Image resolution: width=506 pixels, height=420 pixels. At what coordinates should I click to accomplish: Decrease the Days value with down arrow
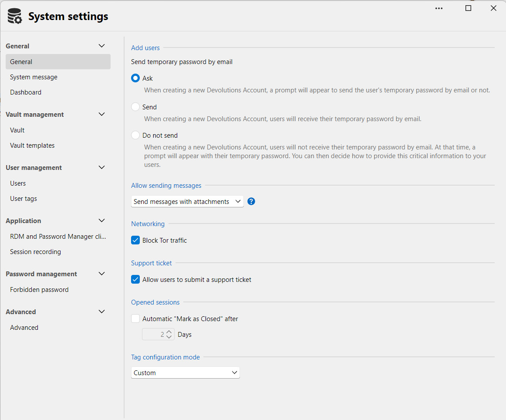pyautogui.click(x=169, y=337)
